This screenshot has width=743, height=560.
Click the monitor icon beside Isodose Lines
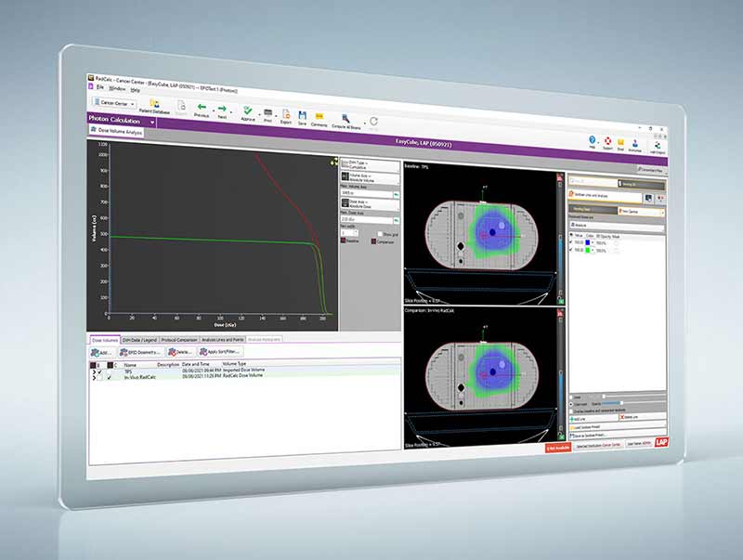pos(647,198)
